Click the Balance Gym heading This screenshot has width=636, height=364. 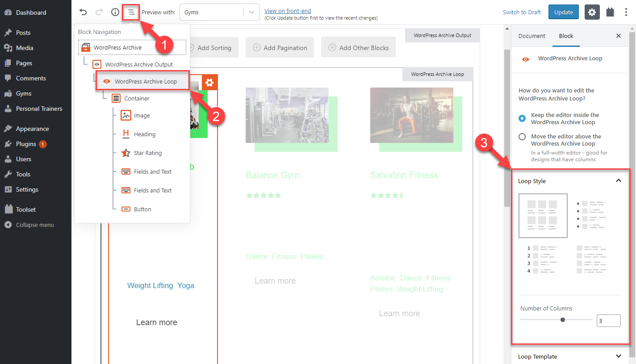(272, 175)
